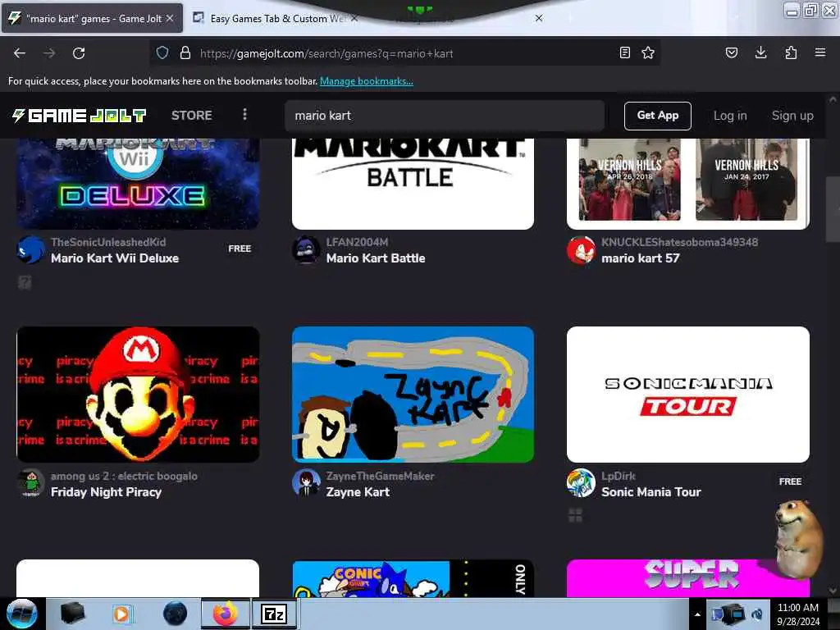Image resolution: width=840 pixels, height=630 pixels.
Task: Click the mario kart search field
Action: (444, 116)
